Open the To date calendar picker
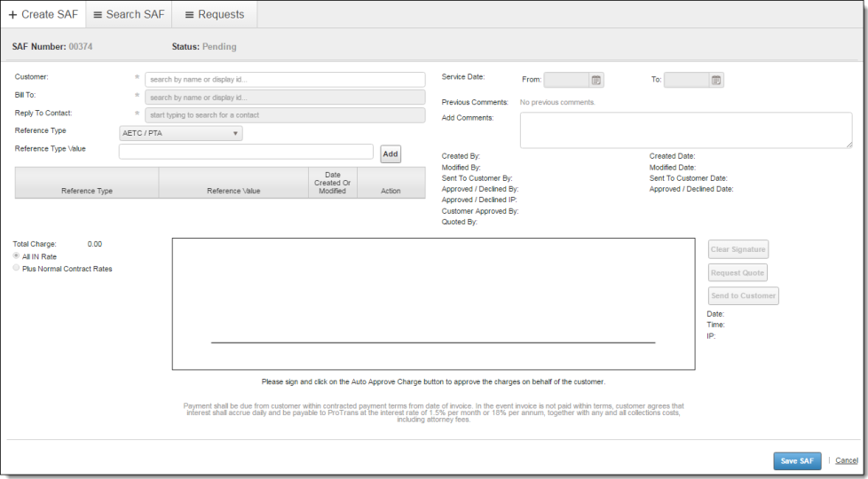This screenshot has width=868, height=479. coord(716,80)
